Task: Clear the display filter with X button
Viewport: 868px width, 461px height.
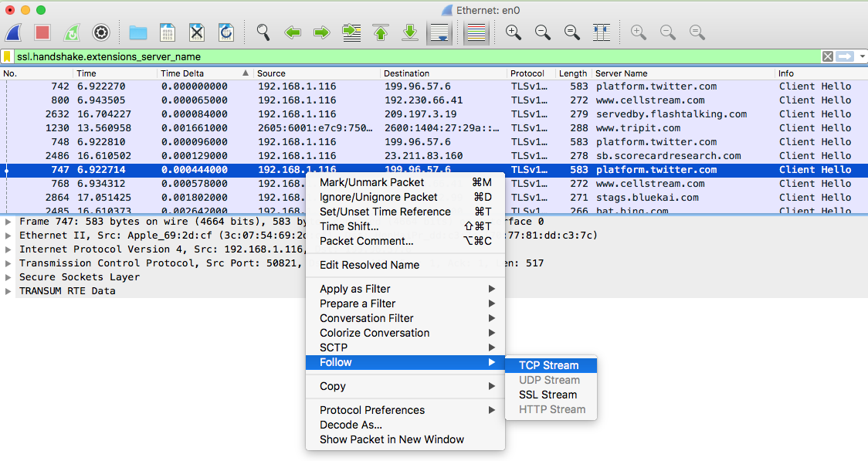Action: click(x=827, y=56)
